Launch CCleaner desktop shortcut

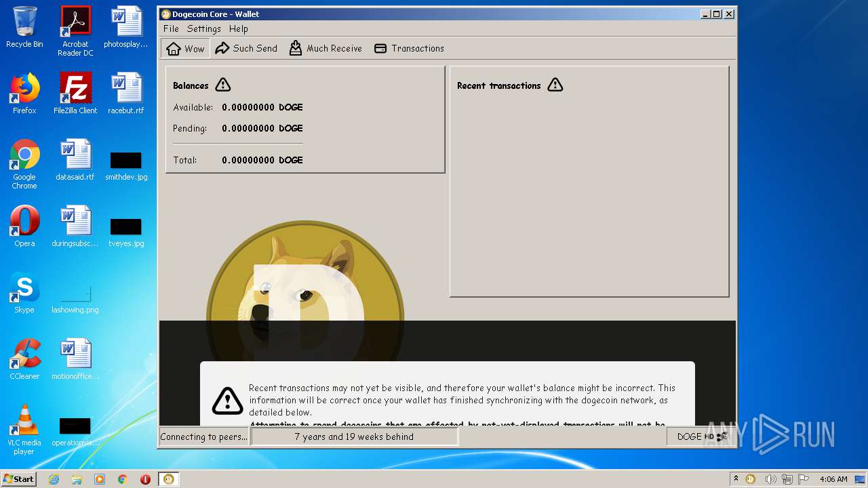(x=24, y=359)
